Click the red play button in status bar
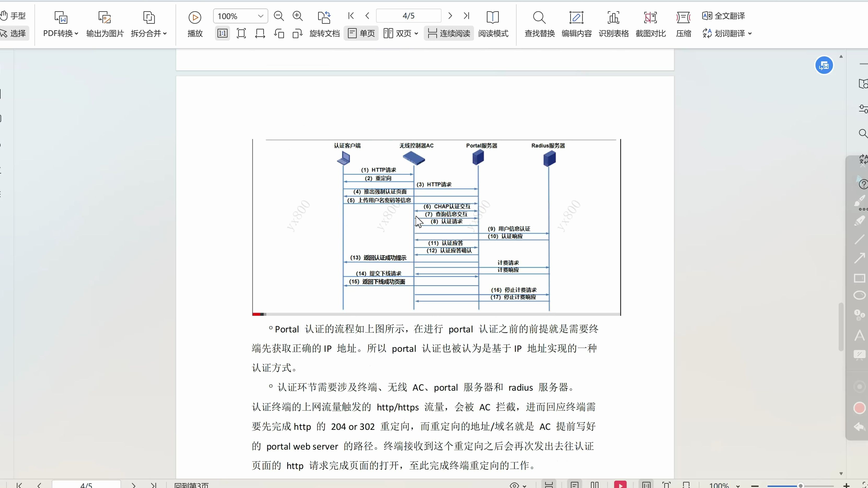 click(620, 485)
